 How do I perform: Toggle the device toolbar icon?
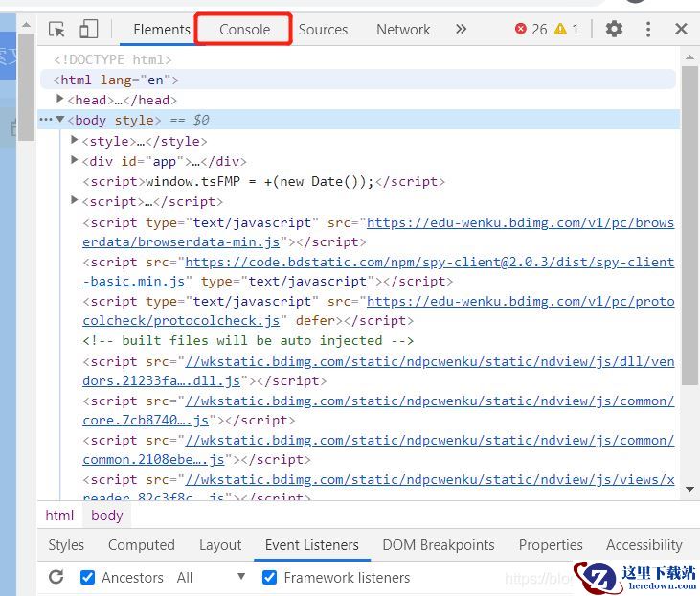coord(88,30)
